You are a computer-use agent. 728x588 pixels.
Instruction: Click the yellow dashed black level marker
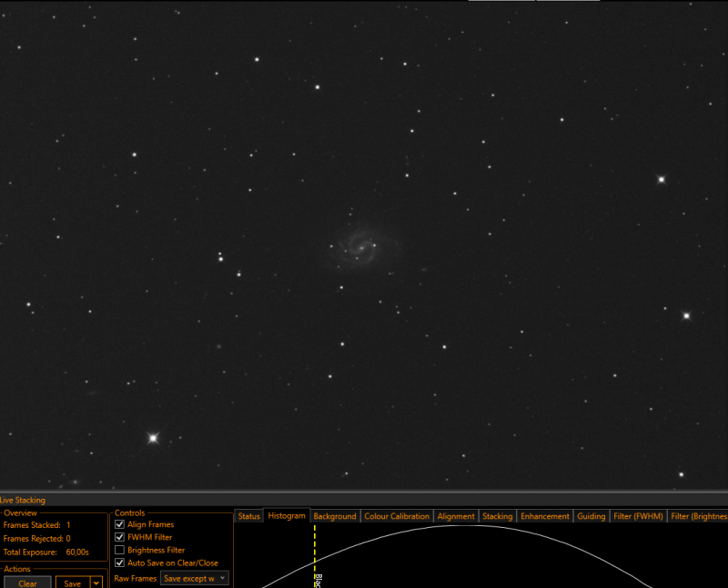click(315, 555)
